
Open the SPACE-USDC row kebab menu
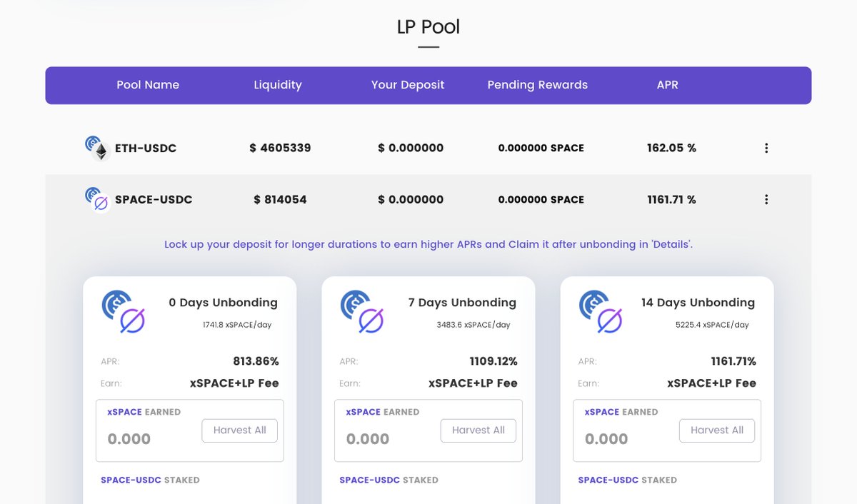(766, 200)
